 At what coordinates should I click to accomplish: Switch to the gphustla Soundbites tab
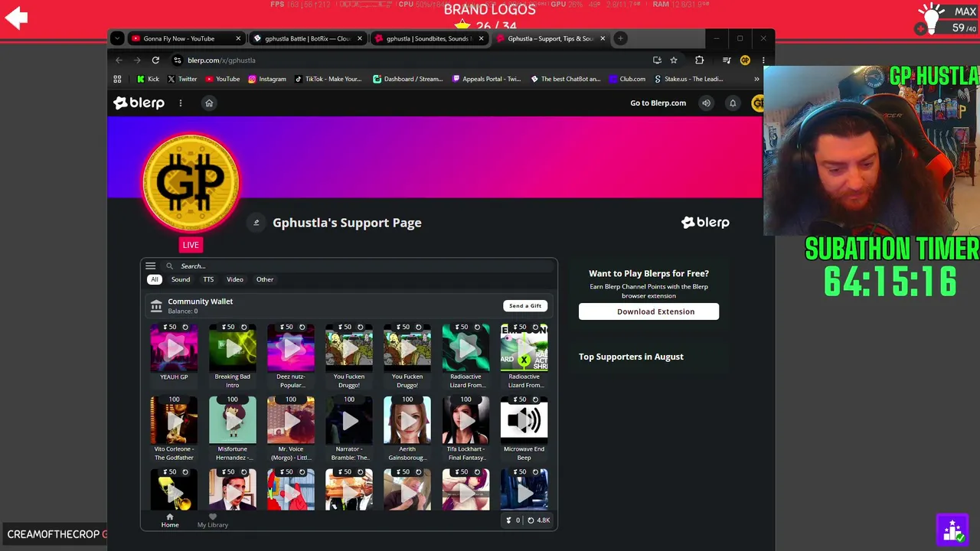click(x=429, y=38)
